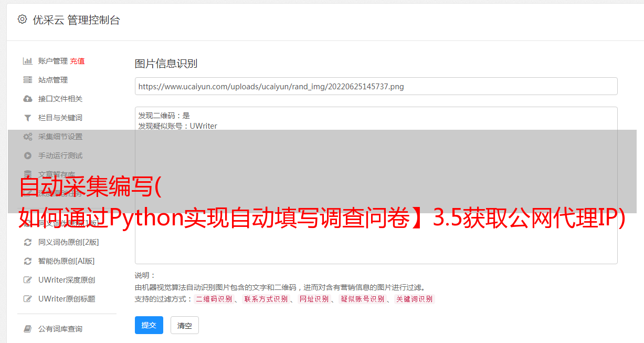644x343 pixels.
Task: Click the image URL input field
Action: point(376,86)
